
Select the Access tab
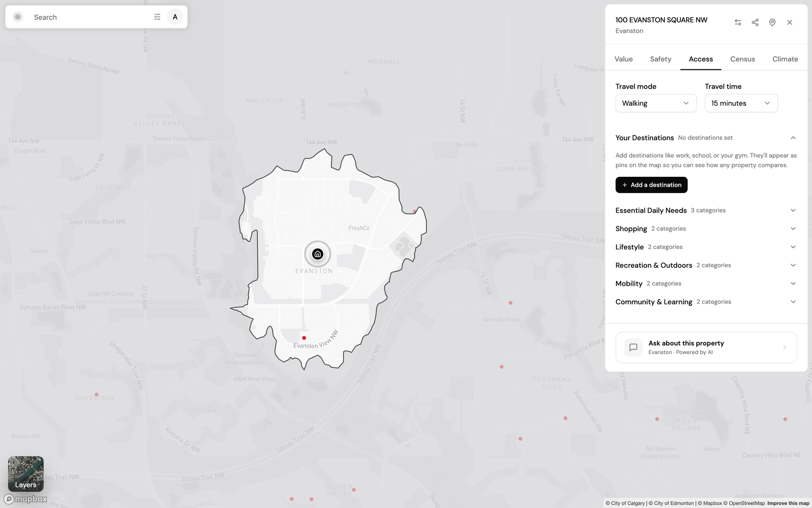click(x=701, y=59)
